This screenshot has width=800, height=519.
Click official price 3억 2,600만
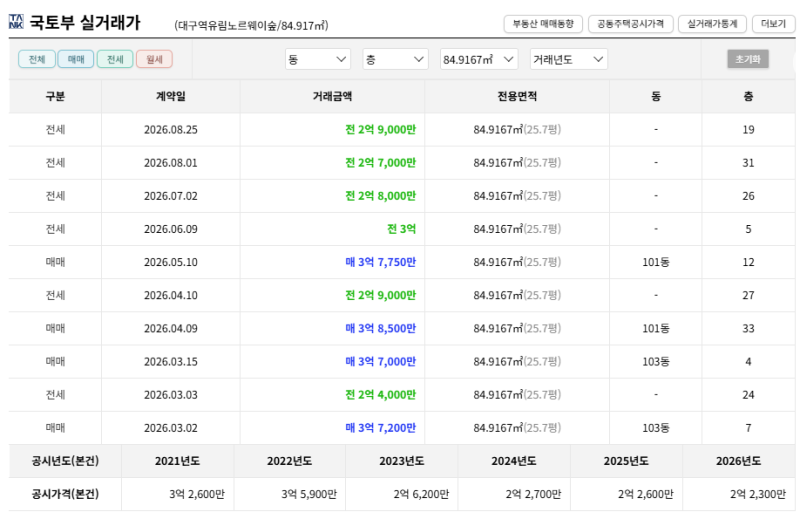197,495
